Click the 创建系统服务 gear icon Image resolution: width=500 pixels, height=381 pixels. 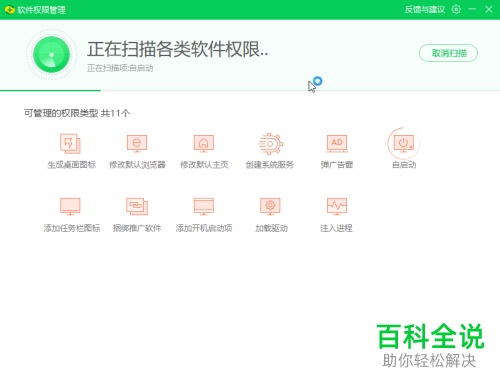pos(270,144)
